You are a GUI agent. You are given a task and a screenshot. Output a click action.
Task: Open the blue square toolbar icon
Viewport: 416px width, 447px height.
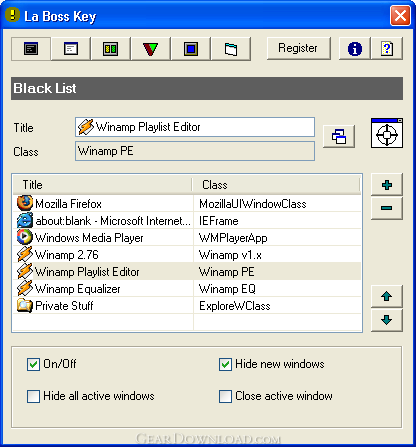pyautogui.click(x=191, y=49)
